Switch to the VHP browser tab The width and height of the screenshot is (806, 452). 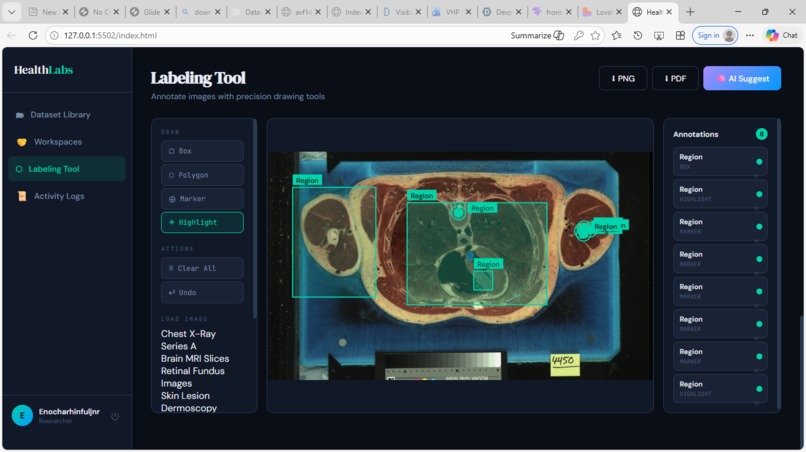[x=452, y=12]
